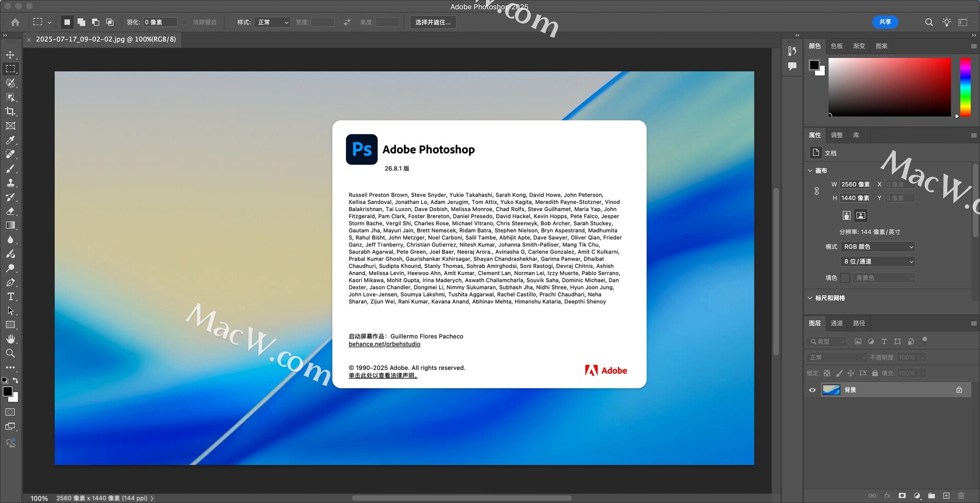Open the layers 类型 filter dropdown
This screenshot has height=503, width=980.
(827, 342)
